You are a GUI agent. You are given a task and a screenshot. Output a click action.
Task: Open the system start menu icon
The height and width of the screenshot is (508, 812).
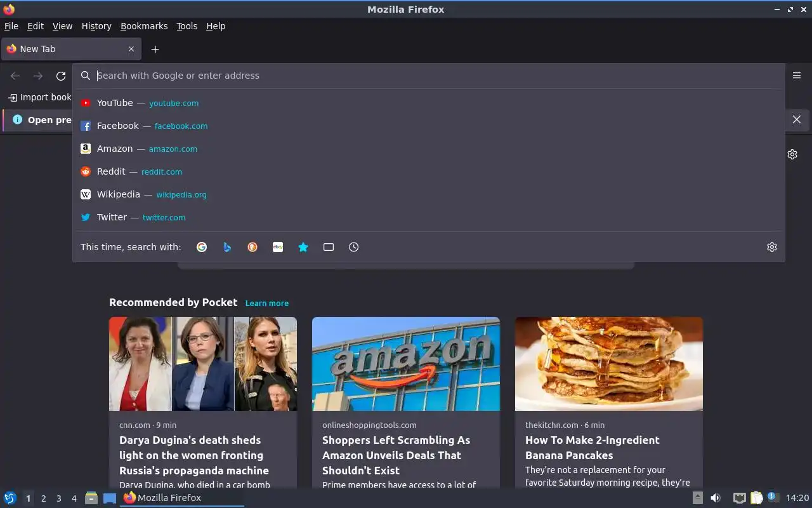click(10, 498)
